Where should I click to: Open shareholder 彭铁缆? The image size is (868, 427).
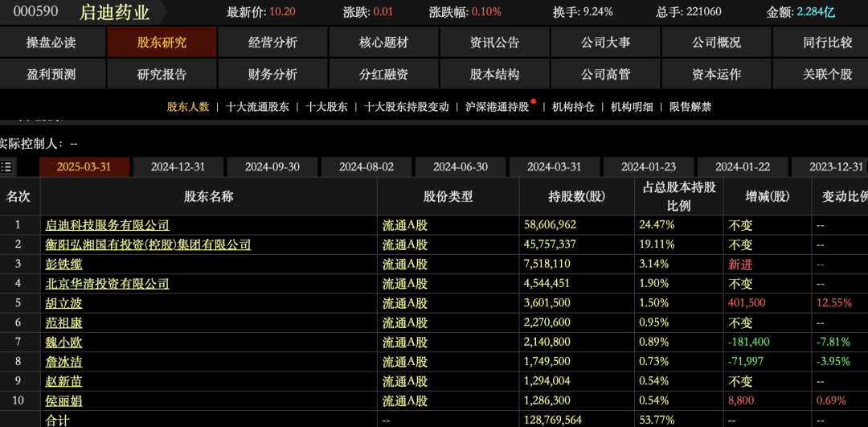point(63,265)
